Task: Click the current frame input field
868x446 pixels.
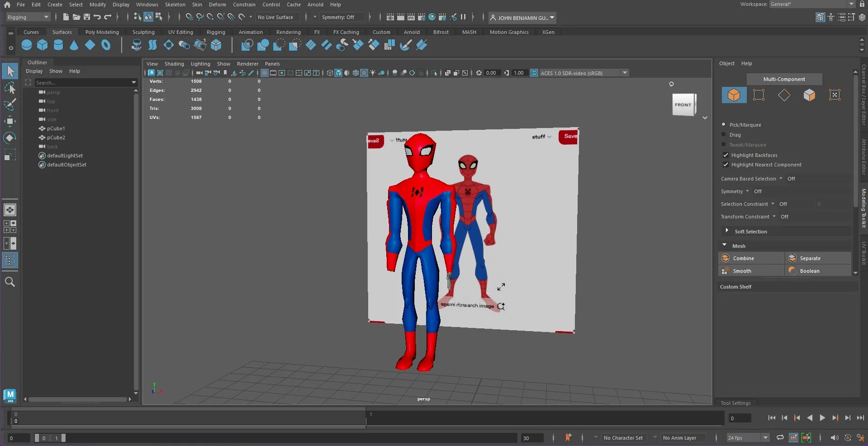Action: click(740, 418)
